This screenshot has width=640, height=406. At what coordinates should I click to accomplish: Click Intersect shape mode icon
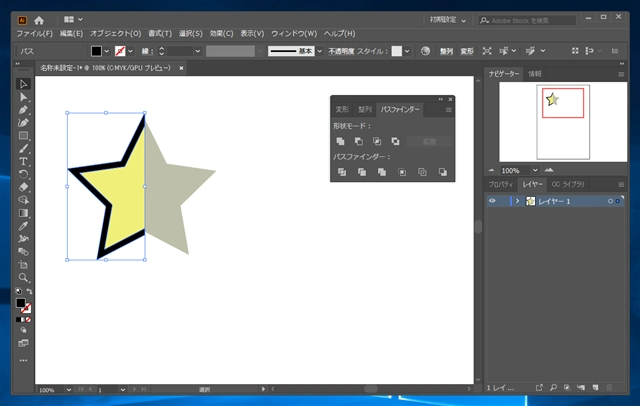pos(377,141)
